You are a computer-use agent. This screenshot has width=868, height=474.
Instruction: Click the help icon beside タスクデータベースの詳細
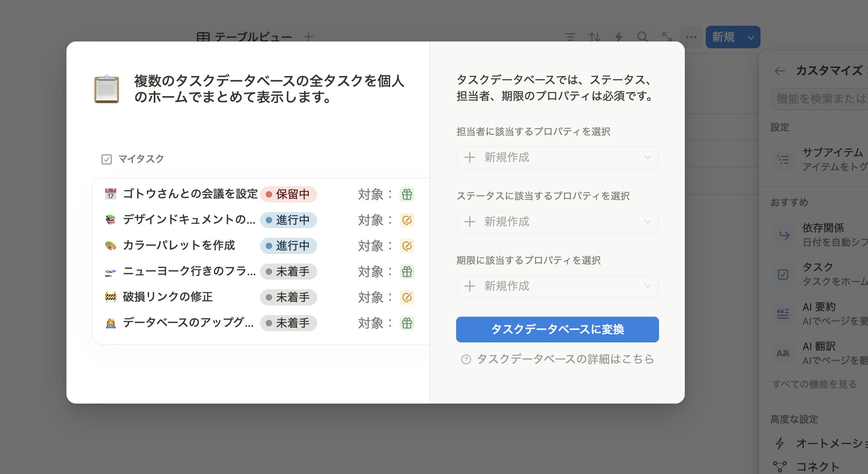coord(466,359)
